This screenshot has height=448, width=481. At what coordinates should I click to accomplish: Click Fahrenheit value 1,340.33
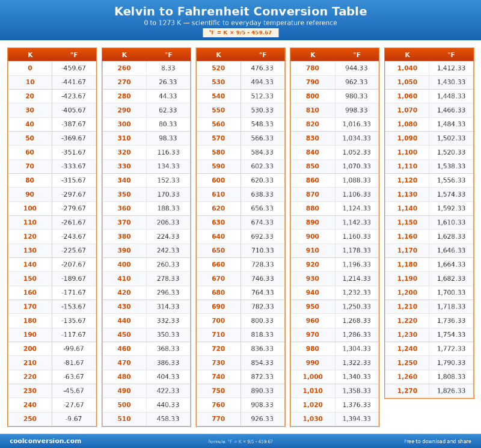point(357,377)
